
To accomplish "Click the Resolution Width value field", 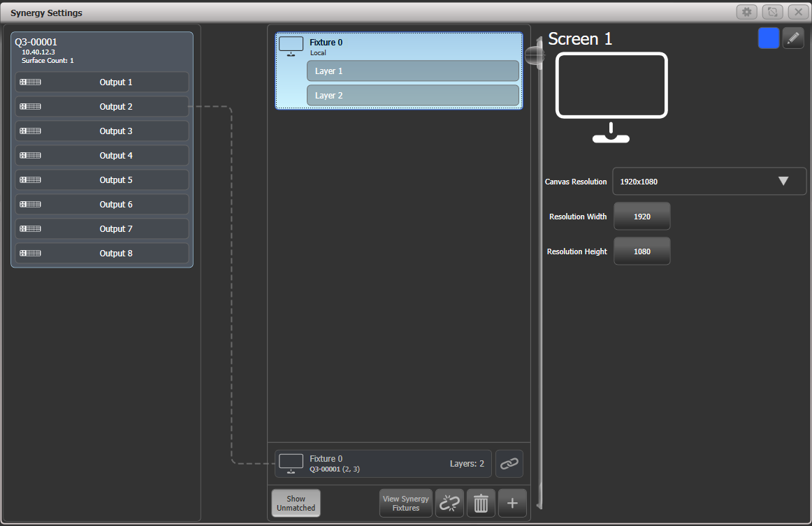I will tap(641, 216).
